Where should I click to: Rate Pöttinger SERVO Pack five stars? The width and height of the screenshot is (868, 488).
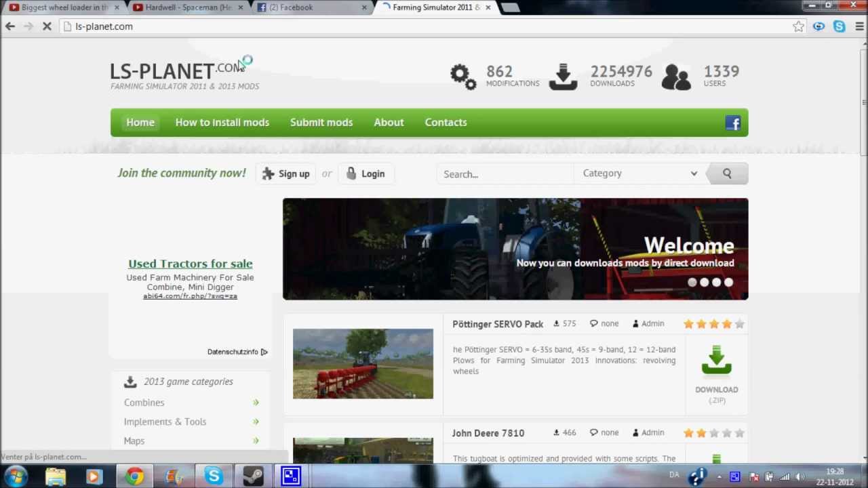[740, 324]
